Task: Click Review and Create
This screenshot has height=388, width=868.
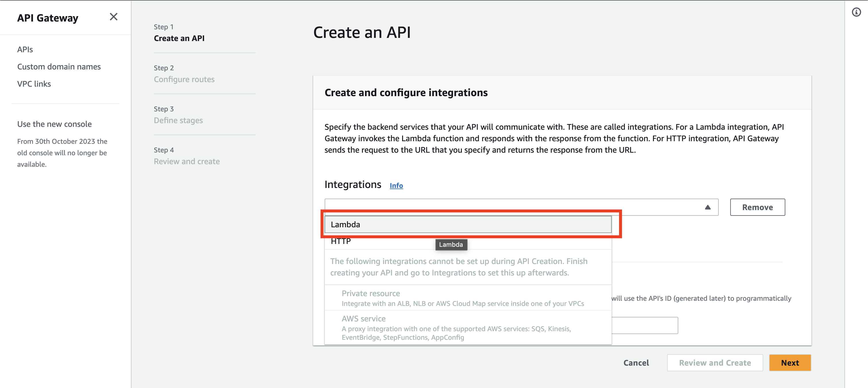Action: pyautogui.click(x=715, y=362)
